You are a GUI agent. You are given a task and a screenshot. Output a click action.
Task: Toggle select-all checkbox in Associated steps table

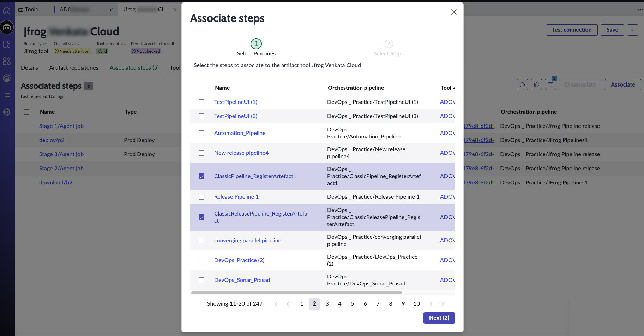tap(26, 112)
